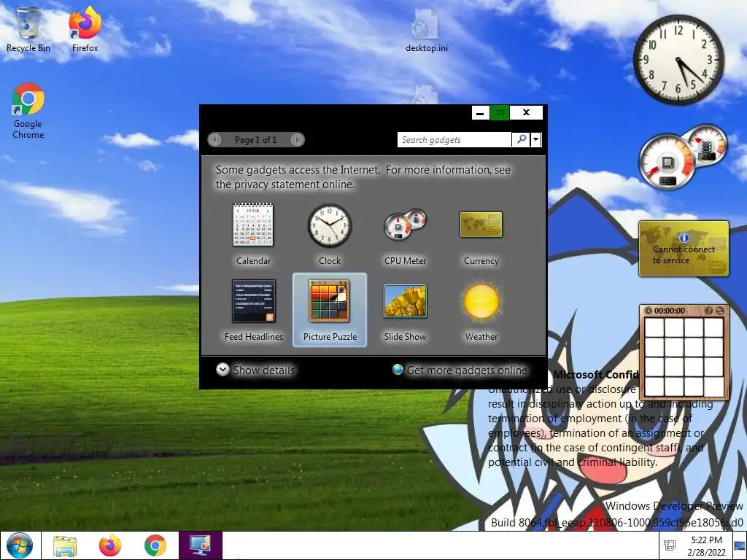The height and width of the screenshot is (560, 747).
Task: Select the desktop.ini file icon
Action: click(x=426, y=30)
